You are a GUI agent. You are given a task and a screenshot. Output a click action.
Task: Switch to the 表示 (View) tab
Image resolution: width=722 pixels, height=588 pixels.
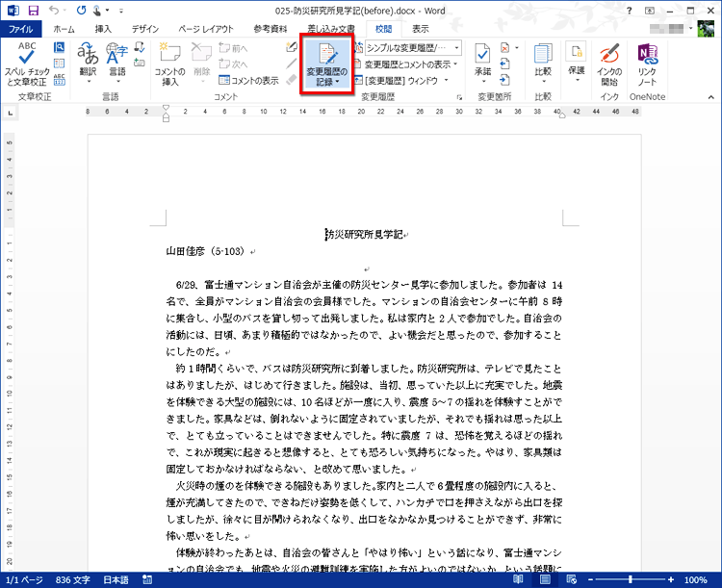click(x=420, y=29)
